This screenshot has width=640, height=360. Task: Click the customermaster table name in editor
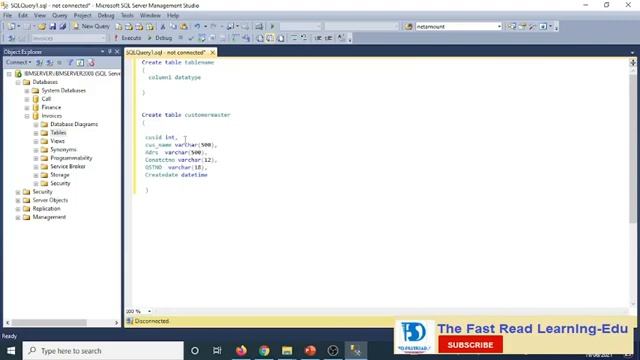(207, 115)
